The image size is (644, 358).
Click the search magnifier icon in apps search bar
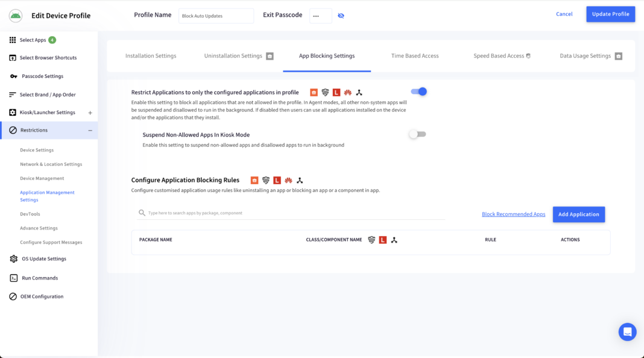click(142, 213)
